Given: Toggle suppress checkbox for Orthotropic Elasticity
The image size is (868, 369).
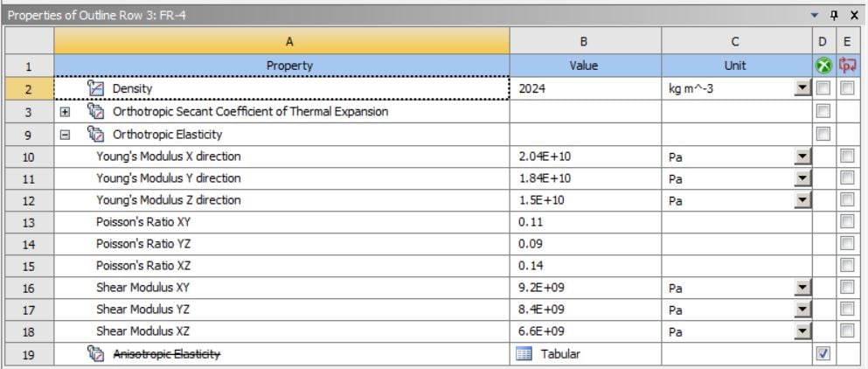Looking at the screenshot, I should [x=823, y=134].
